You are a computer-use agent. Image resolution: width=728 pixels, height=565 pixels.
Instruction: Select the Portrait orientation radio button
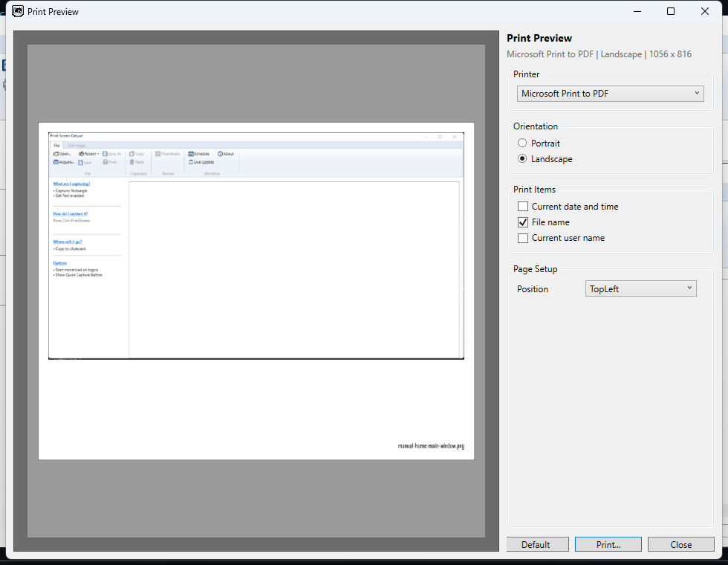click(522, 143)
